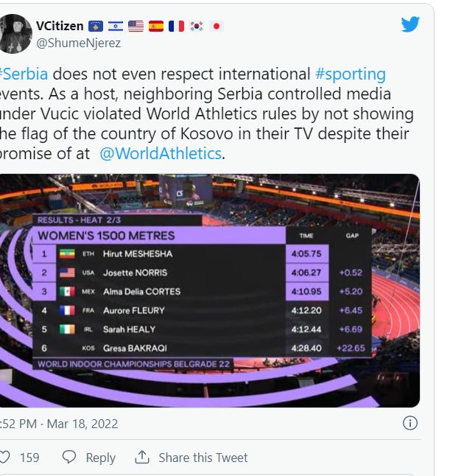Open the tweet info icon

tap(410, 423)
